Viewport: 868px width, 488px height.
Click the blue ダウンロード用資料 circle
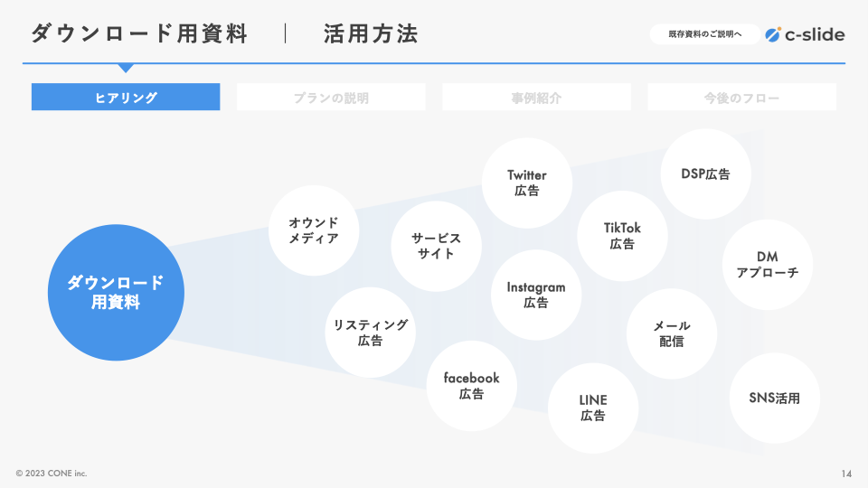116,293
